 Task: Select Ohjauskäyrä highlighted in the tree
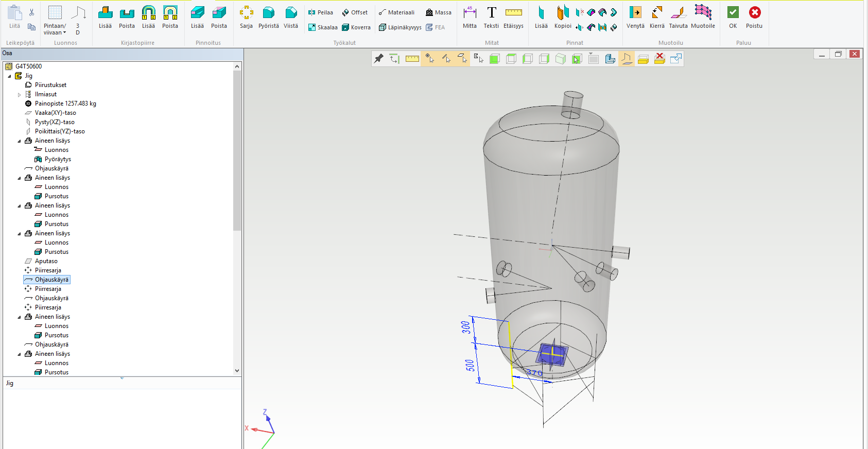pyautogui.click(x=51, y=280)
